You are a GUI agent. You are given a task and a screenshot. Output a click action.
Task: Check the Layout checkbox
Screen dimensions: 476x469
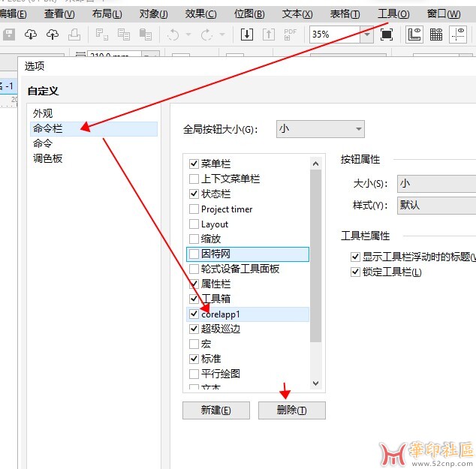(194, 224)
